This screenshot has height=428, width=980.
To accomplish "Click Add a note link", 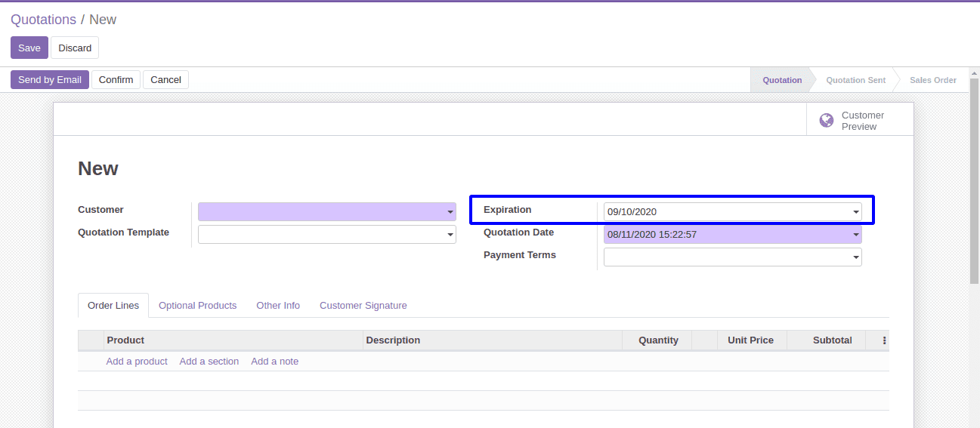I will 275,362.
